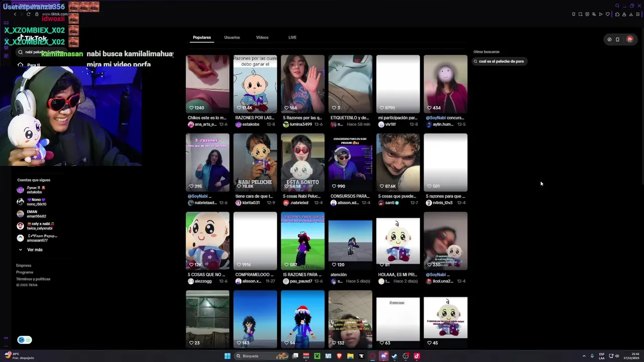This screenshot has width=644, height=362.
Task: Open bottom-row video with 143 likes
Action: click(x=255, y=319)
